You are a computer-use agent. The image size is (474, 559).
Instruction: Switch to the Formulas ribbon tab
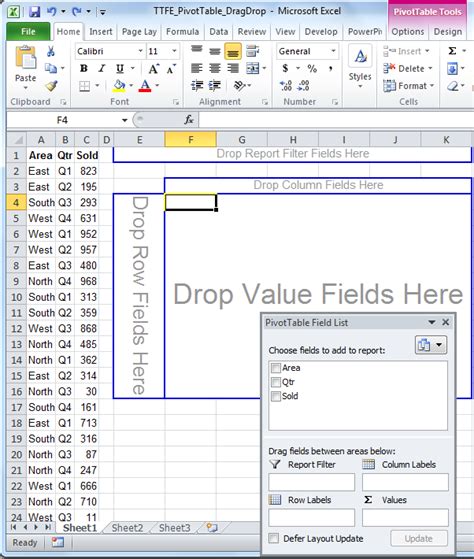(x=182, y=32)
